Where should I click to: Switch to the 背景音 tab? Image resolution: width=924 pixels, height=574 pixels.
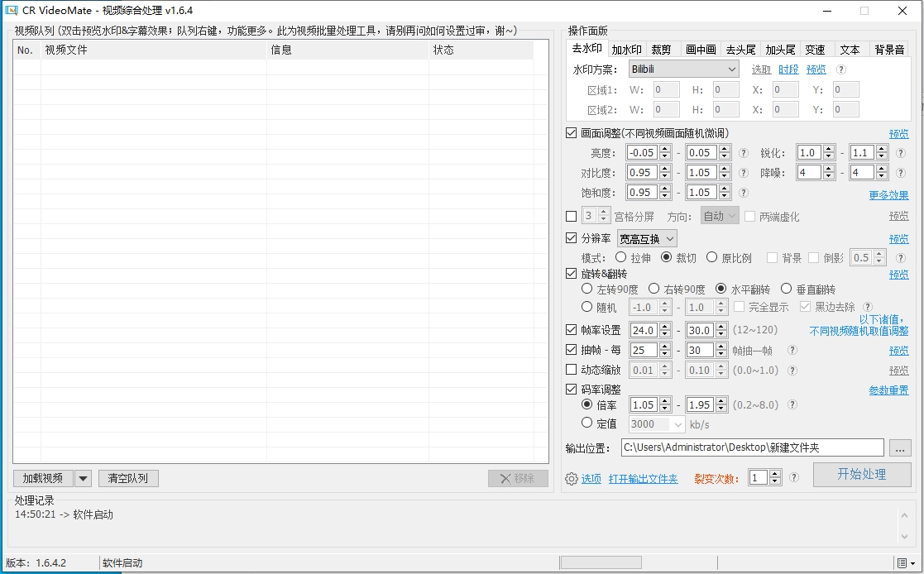click(889, 50)
